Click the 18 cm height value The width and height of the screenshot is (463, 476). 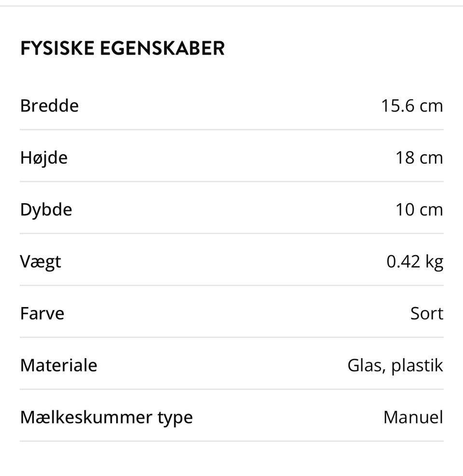(x=419, y=158)
